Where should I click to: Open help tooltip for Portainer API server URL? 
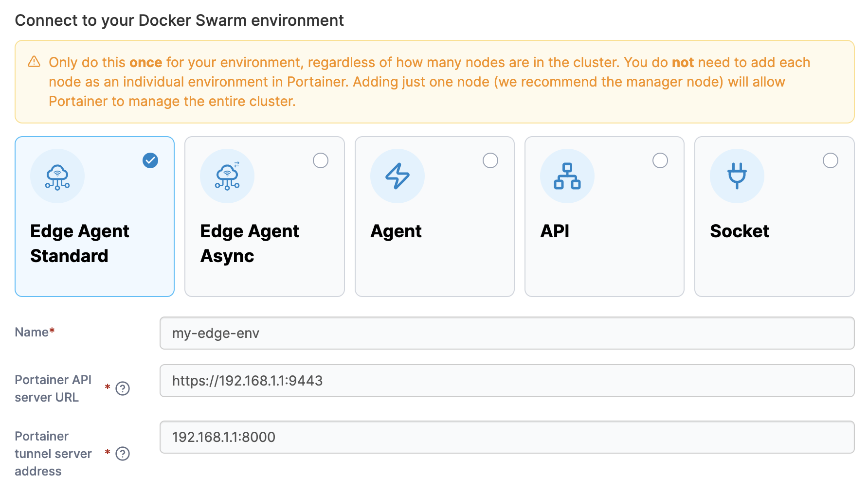(123, 388)
